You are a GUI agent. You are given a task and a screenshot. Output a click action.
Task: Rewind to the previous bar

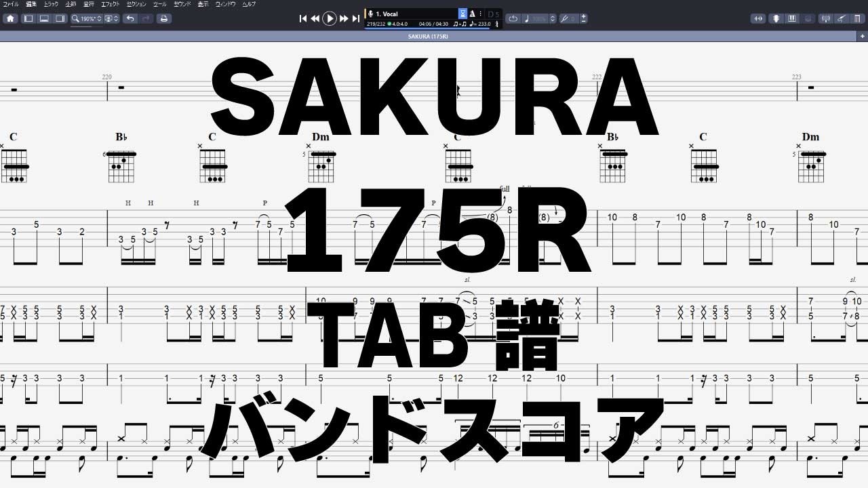(x=315, y=18)
